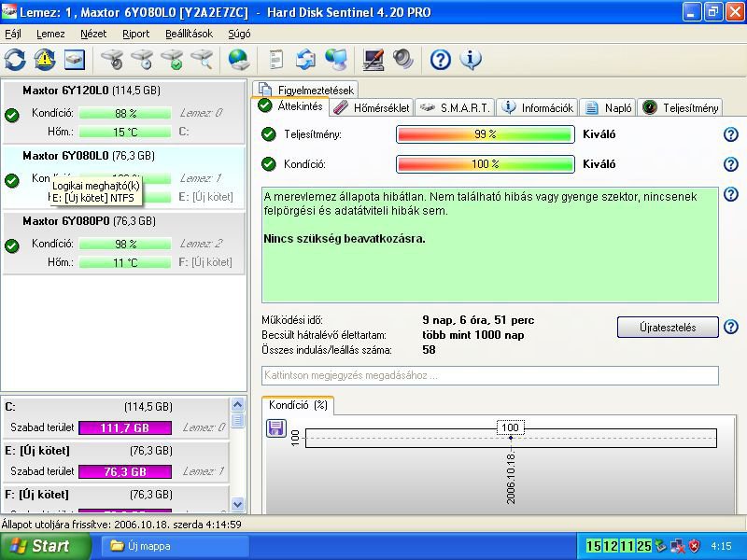Screen dimensions: 747x560
Task: Click the red shield security tray icon
Action: pos(695,546)
